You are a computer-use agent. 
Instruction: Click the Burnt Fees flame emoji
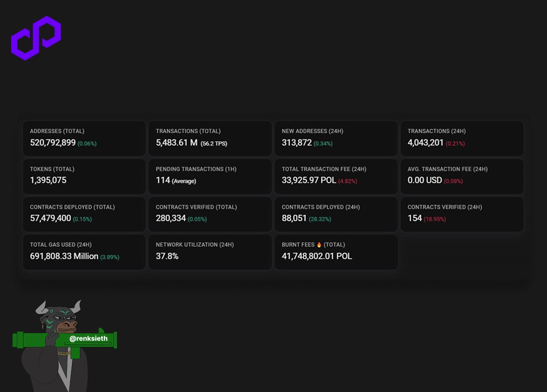[319, 244]
